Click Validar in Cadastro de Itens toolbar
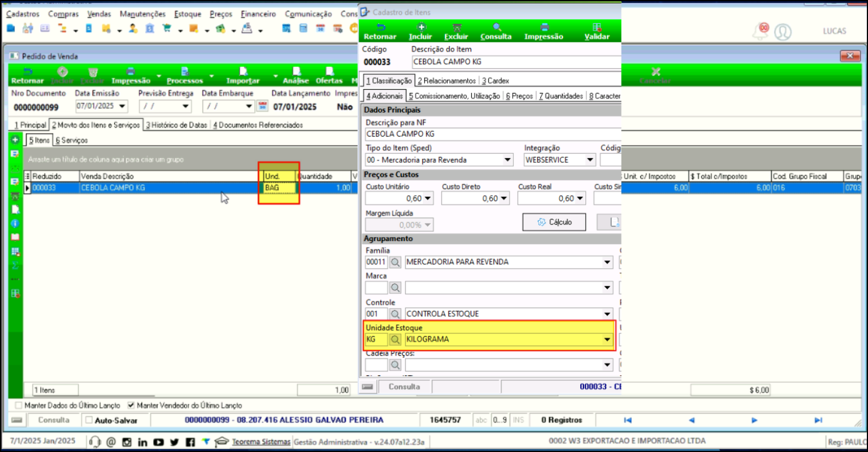This screenshot has width=868, height=452. pos(597,32)
